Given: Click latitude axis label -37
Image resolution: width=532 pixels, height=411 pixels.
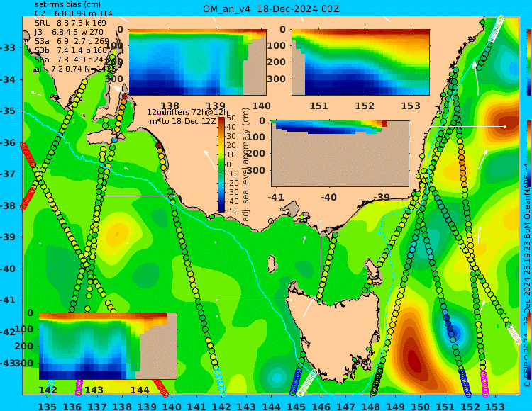Looking at the screenshot, I should pos(8,174).
